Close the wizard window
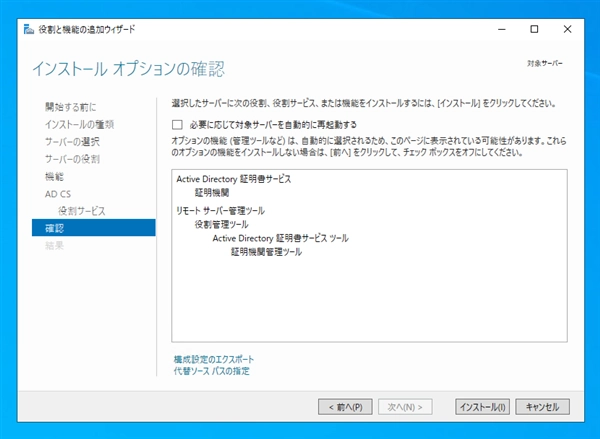 click(567, 29)
